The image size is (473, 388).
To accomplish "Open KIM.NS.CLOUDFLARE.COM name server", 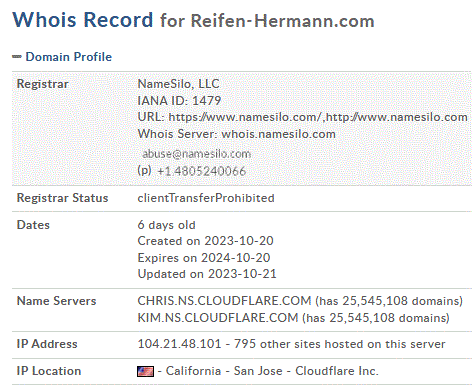I will (x=218, y=318).
